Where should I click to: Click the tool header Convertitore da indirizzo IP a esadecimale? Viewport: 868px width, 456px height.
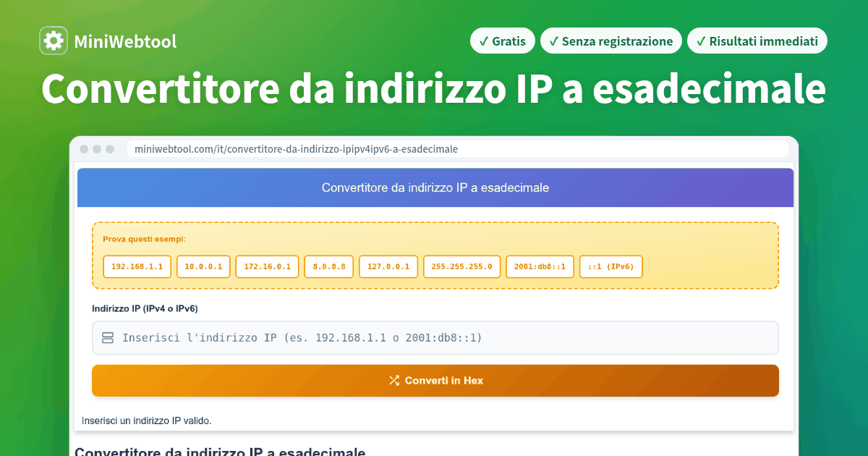(435, 188)
